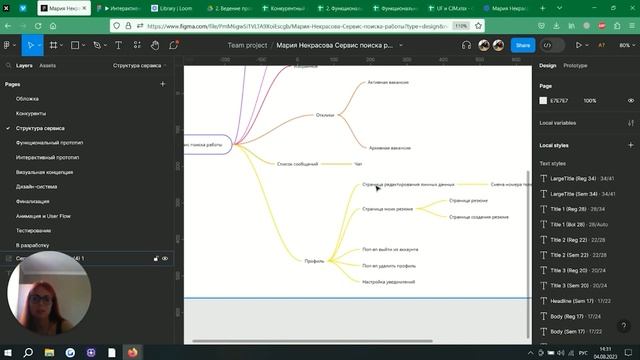640x360 pixels.
Task: Start audio conversation with headphones icon
Action: [x=466, y=45]
